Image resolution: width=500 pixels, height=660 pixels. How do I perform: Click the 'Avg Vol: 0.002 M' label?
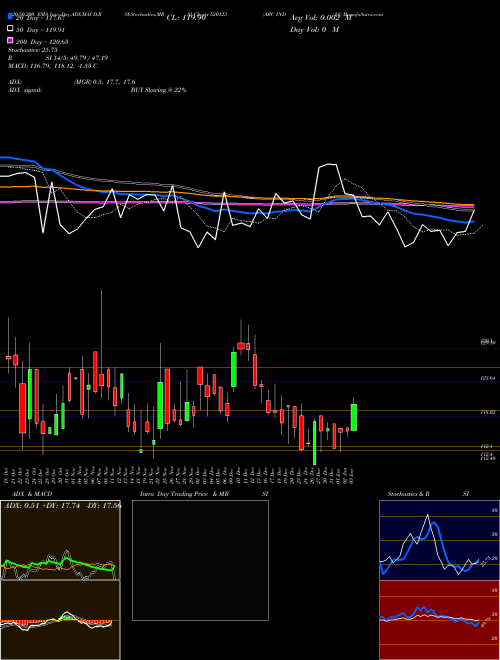(x=320, y=18)
